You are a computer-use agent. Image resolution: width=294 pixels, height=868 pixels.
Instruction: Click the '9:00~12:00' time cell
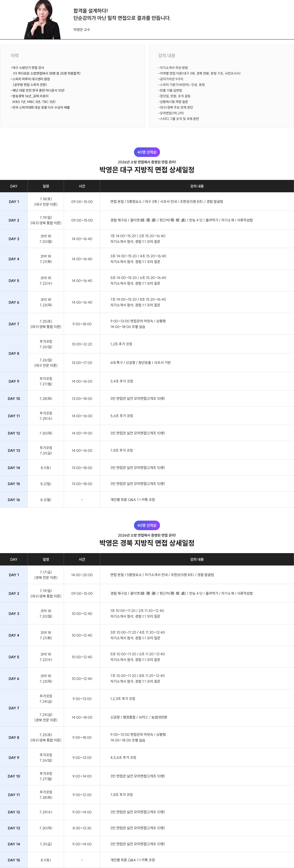pyautogui.click(x=82, y=795)
